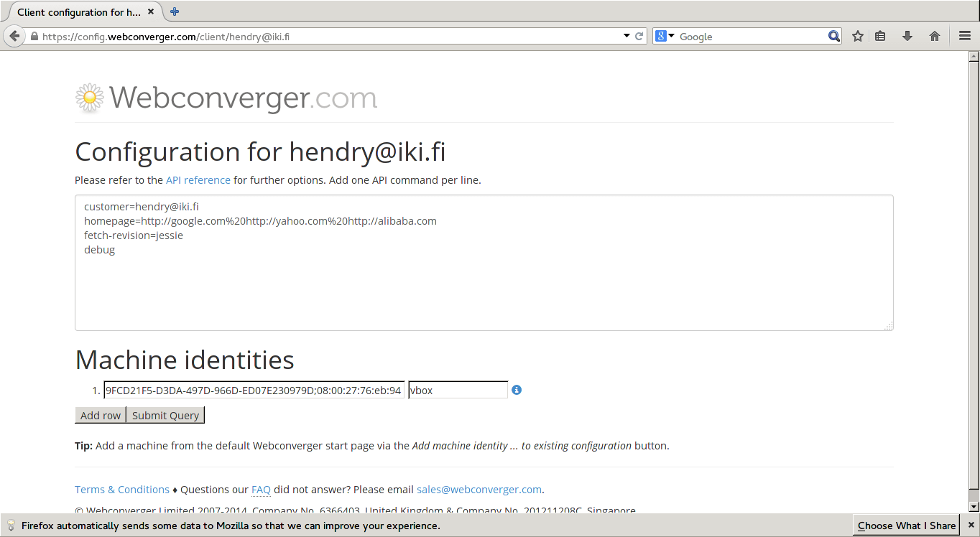
Task: Open the Firefox hamburger menu
Action: [x=965, y=36]
